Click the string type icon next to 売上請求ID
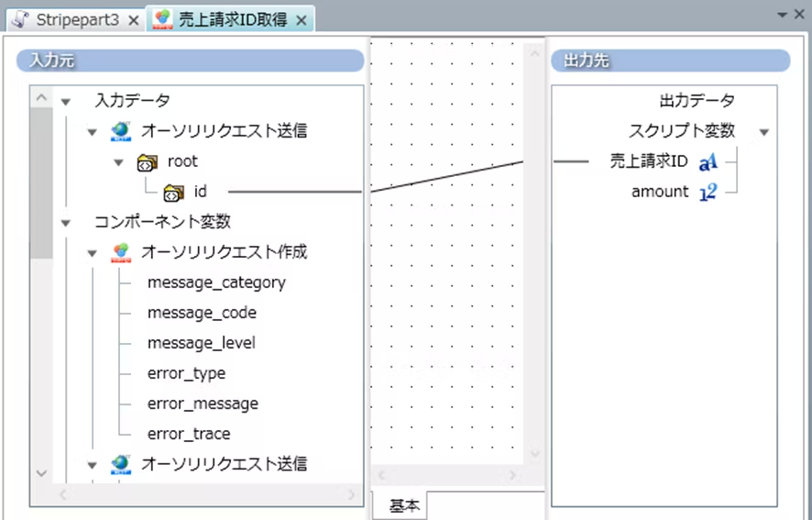 point(708,162)
